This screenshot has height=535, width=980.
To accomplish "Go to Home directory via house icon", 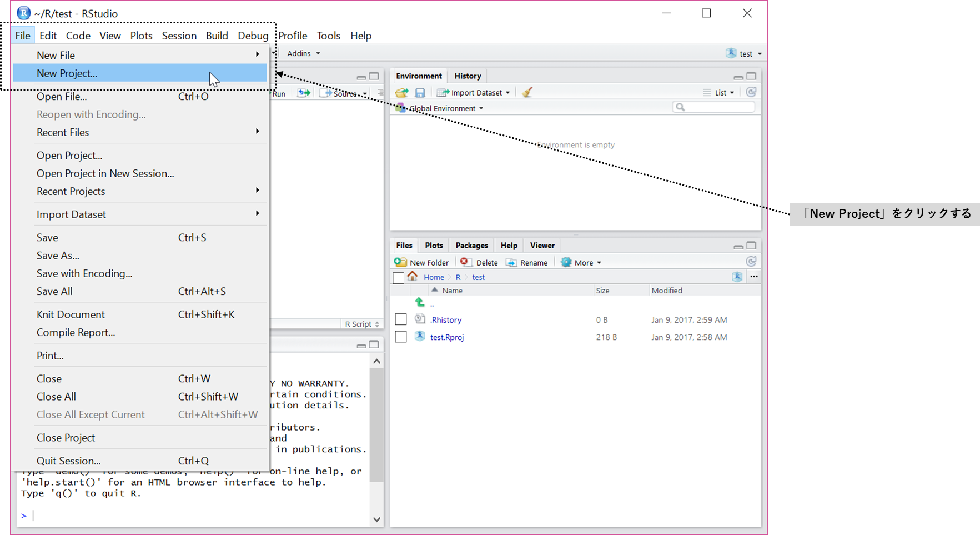I will pos(412,277).
